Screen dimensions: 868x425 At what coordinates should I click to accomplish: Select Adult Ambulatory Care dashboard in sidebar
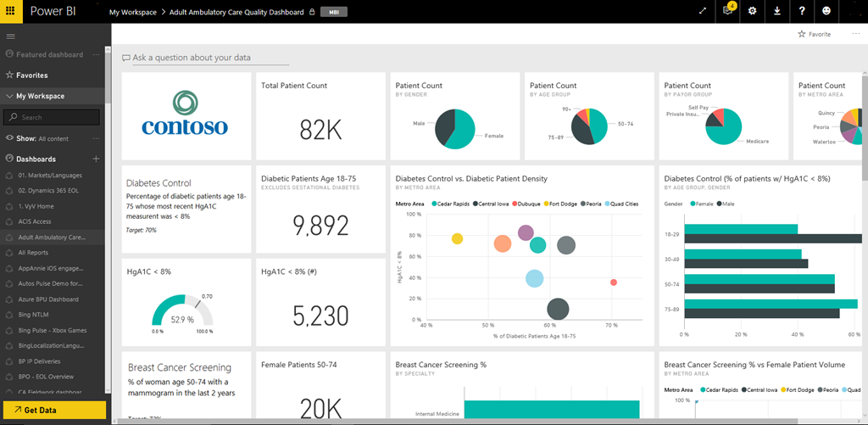click(x=52, y=238)
